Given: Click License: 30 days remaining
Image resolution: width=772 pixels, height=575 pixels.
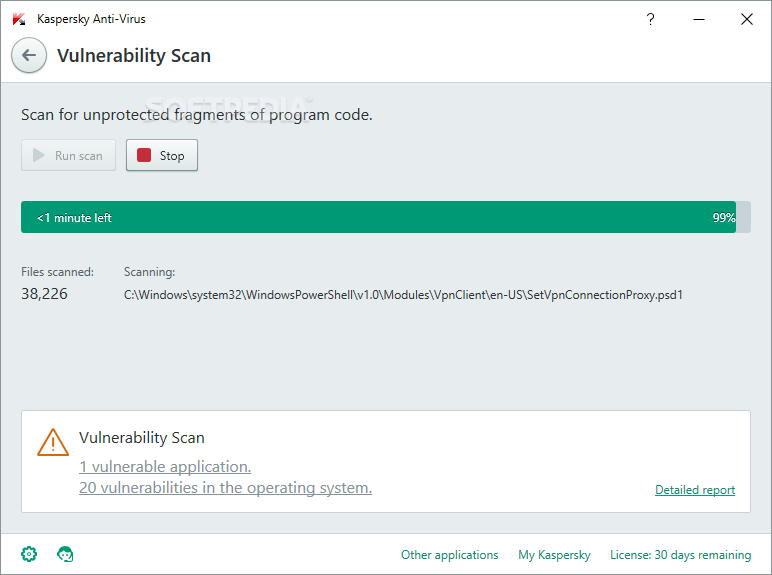Looking at the screenshot, I should pos(680,555).
